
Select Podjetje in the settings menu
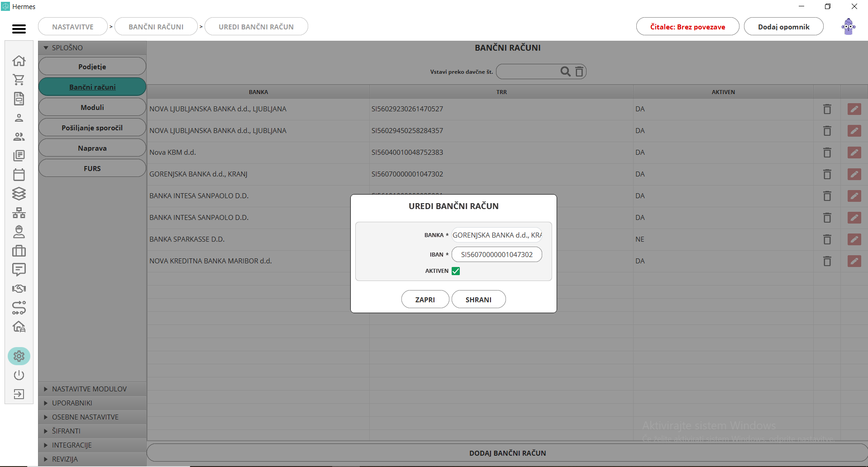(92, 67)
